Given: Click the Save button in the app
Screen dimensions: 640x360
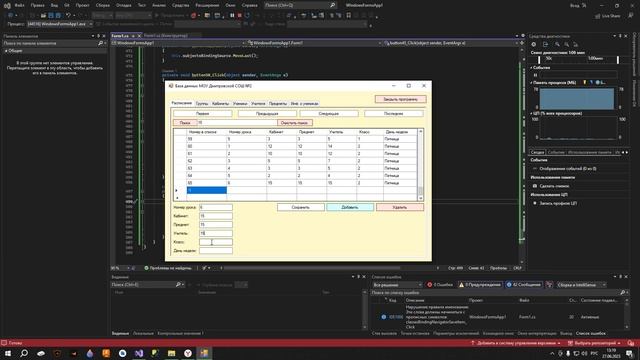Looking at the screenshot, I should pos(301,207).
